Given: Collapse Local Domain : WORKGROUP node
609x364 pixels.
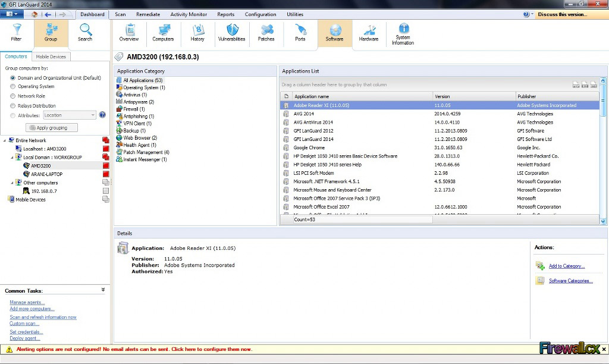Looking at the screenshot, I should [12, 158].
